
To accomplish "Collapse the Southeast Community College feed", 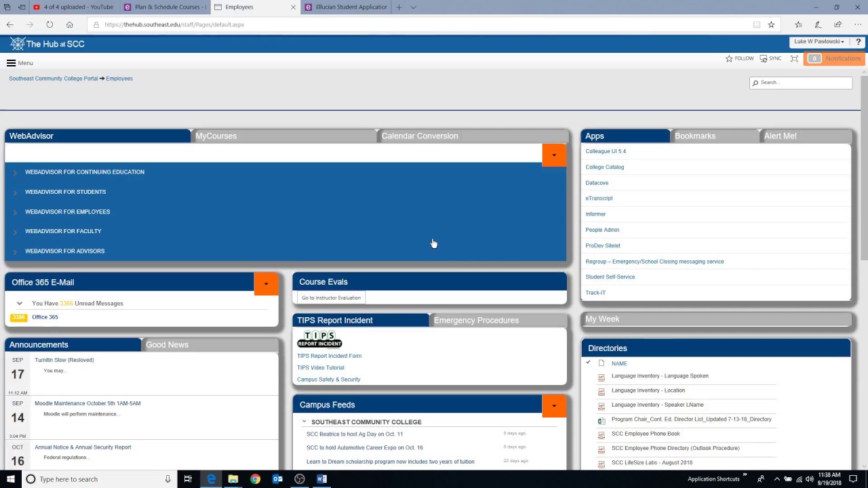I will pos(304,422).
